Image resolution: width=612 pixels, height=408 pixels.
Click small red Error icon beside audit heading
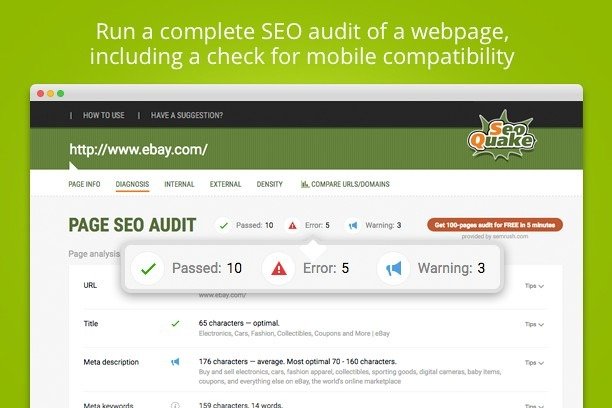[x=292, y=225]
